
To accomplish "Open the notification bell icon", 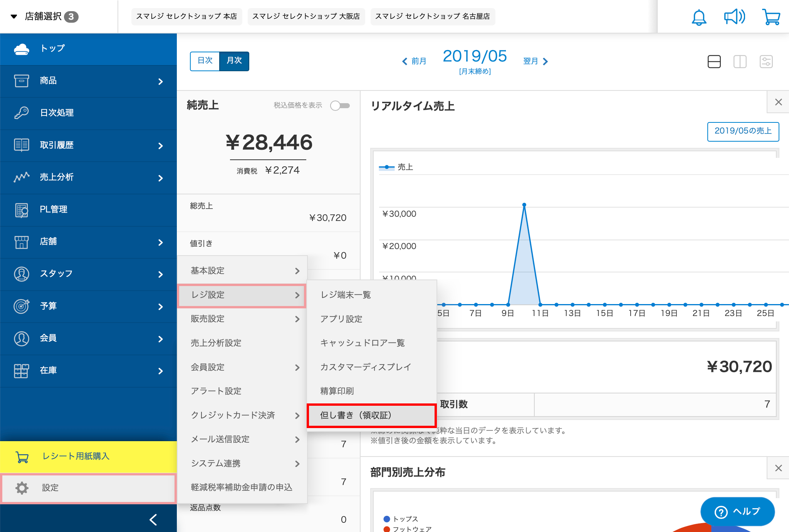I will pos(699,17).
